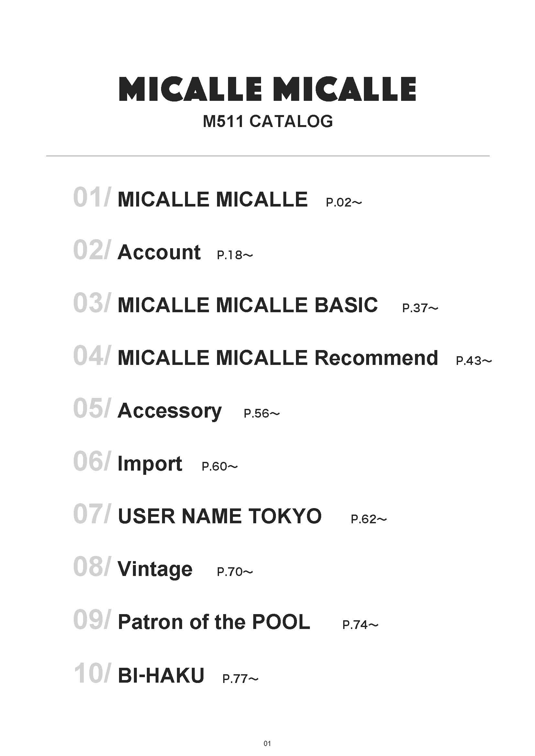Screen dimensions: 535x756
Task: Click the large MICALLE MICALLE header logo
Action: click(267, 89)
